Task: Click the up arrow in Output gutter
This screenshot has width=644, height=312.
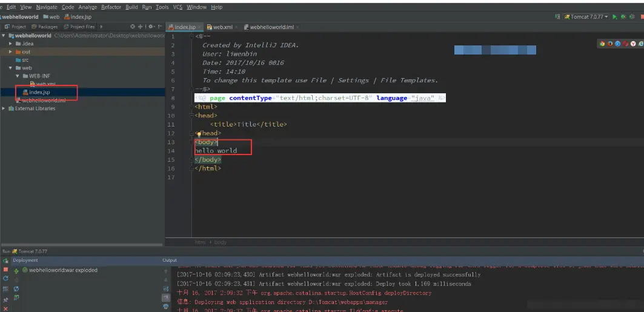Action: coord(165,271)
